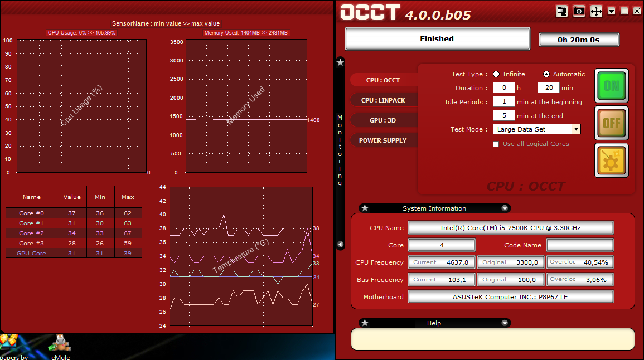Click the star icon beside System Information
Image resolution: width=644 pixels, height=360 pixels.
click(x=365, y=208)
